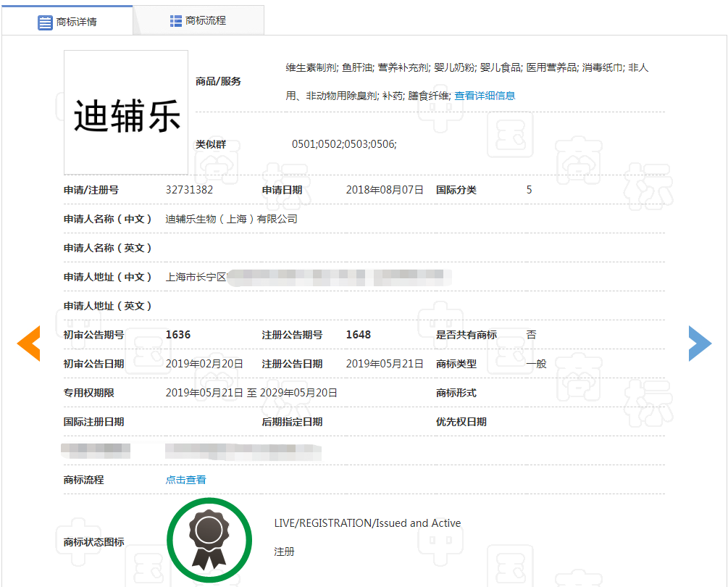Click the 国际分类 field label
This screenshot has height=587, width=728.
(x=456, y=190)
